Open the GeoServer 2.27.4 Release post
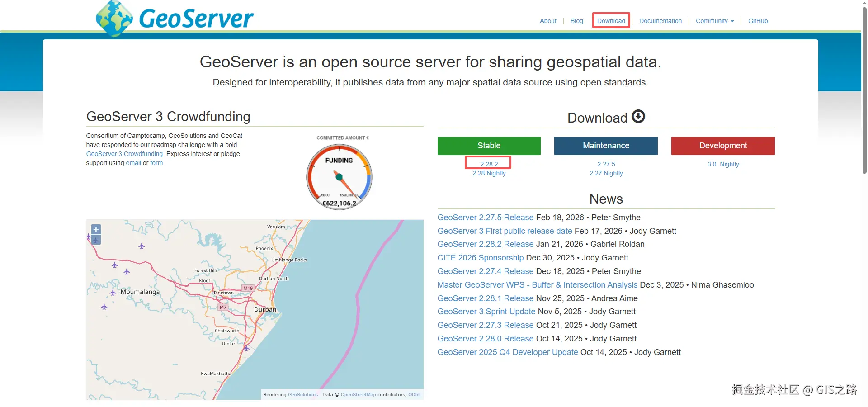Image resolution: width=868 pixels, height=407 pixels. (x=486, y=271)
